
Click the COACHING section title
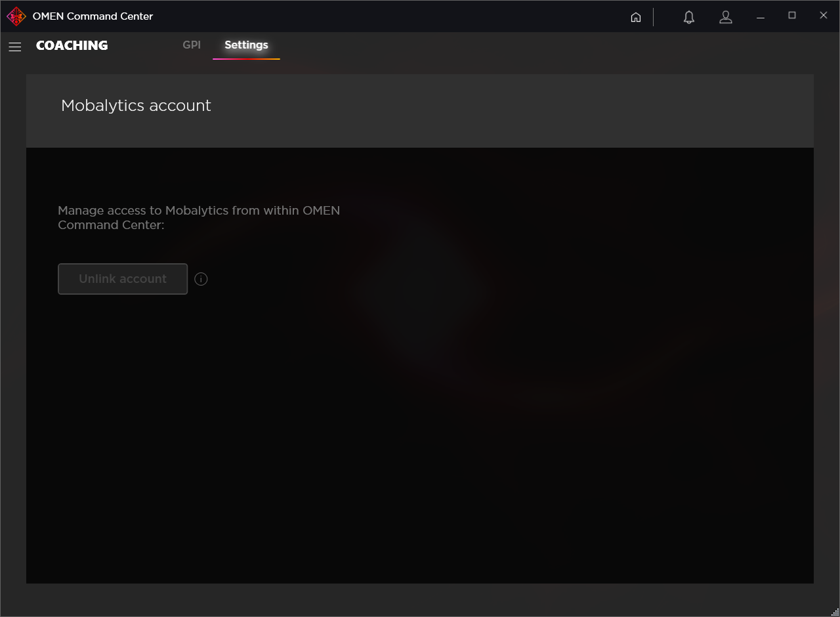click(72, 45)
